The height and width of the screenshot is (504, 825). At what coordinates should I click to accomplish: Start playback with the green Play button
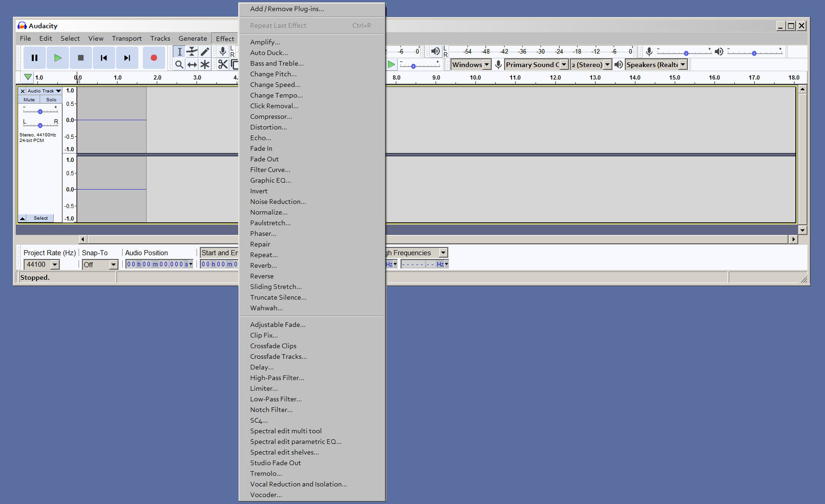coord(58,58)
